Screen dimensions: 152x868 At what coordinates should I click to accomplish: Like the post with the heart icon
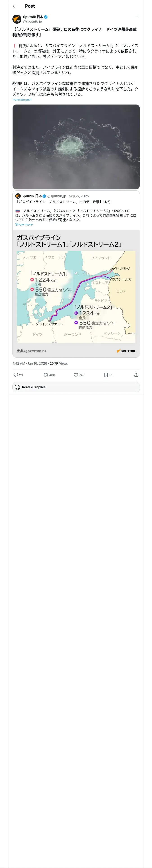coord(76,375)
